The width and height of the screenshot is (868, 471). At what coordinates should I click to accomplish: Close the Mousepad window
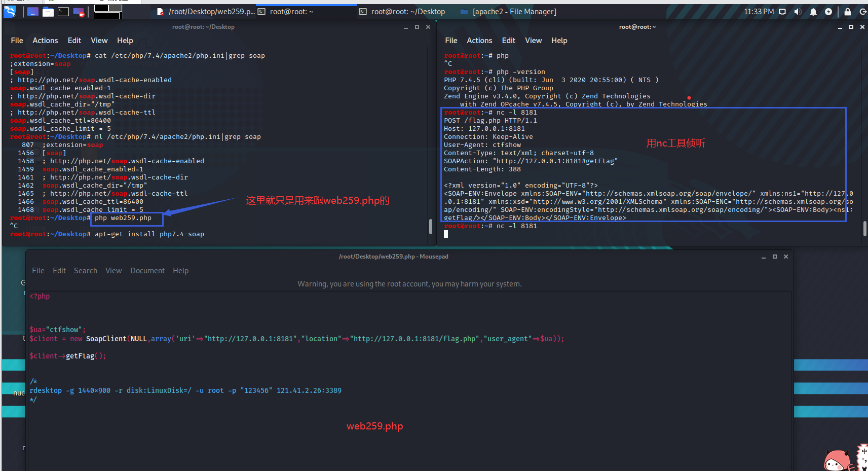786,257
